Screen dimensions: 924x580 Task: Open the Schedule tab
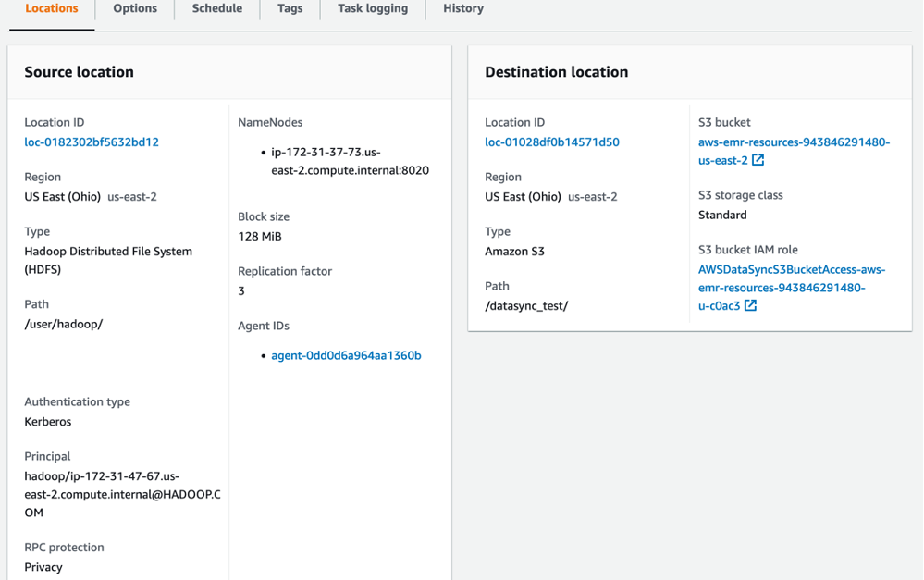pos(216,9)
